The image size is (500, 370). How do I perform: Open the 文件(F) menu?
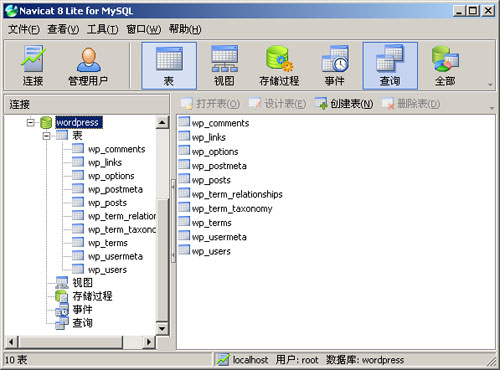(x=24, y=29)
